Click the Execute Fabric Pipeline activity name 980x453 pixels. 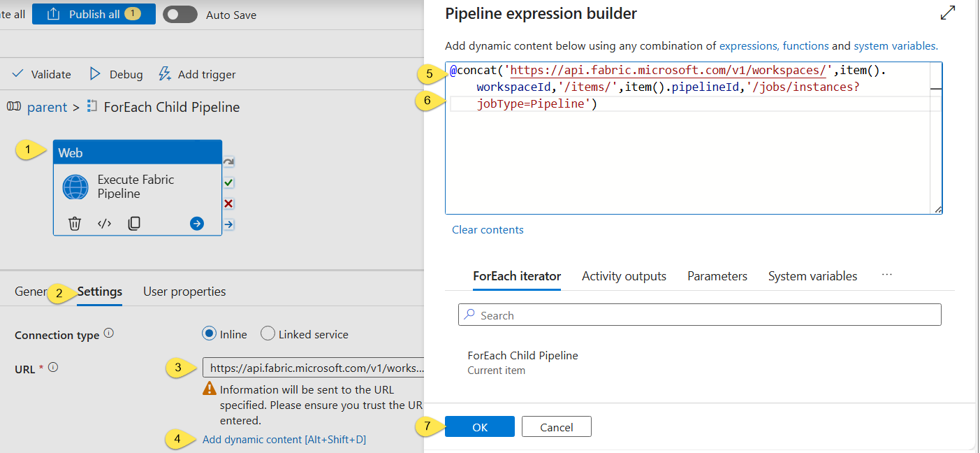136,187
